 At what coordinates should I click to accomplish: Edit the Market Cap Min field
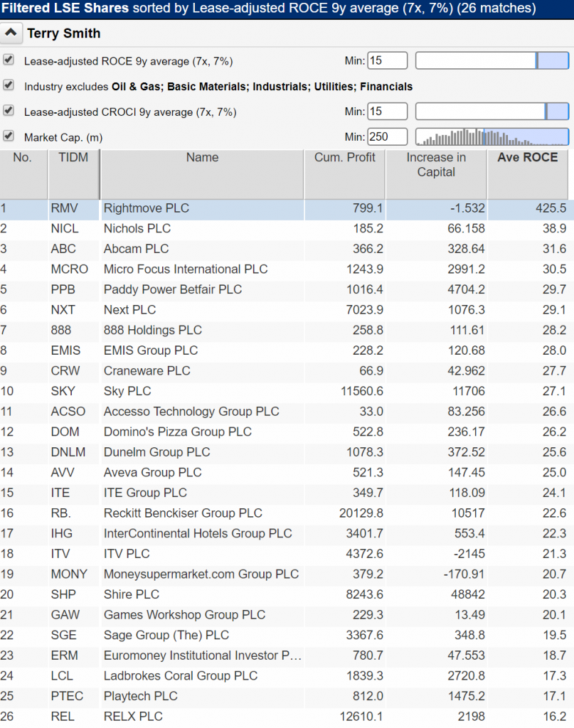(x=388, y=137)
